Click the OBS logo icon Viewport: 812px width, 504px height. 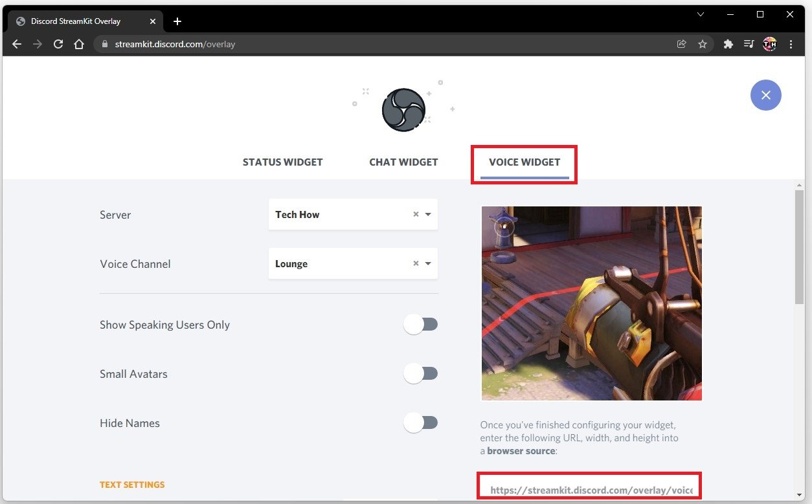(x=403, y=110)
